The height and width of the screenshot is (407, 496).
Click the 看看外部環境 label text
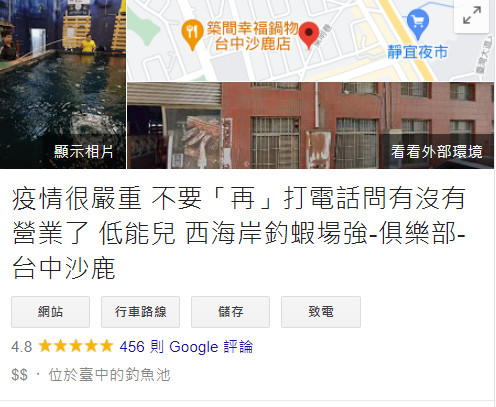(436, 152)
